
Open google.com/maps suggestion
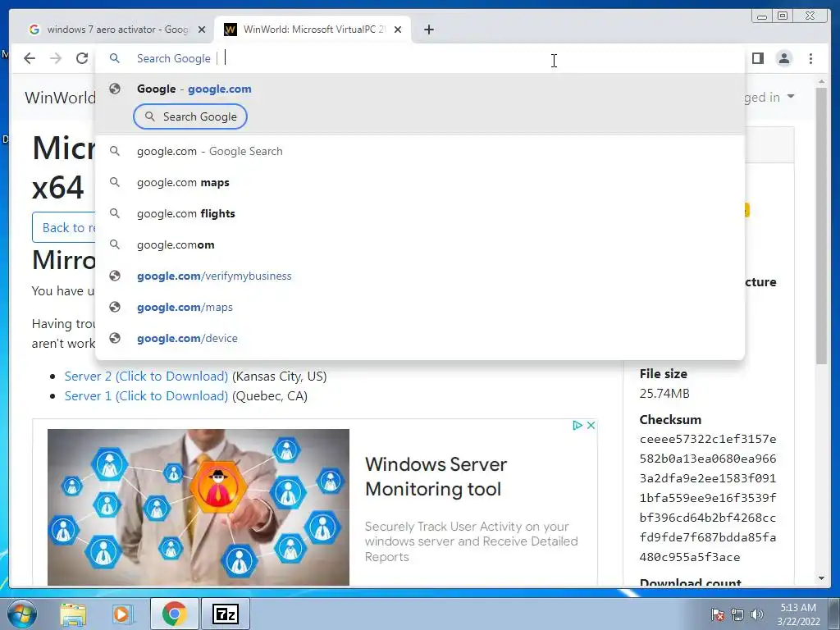(420, 307)
